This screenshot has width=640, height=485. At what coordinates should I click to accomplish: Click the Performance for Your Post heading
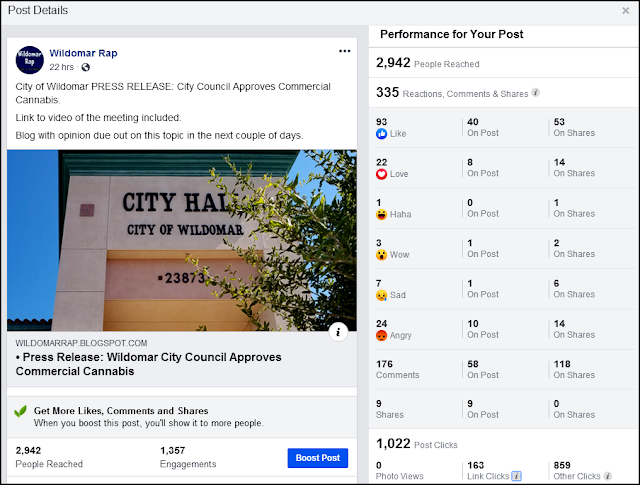[451, 34]
